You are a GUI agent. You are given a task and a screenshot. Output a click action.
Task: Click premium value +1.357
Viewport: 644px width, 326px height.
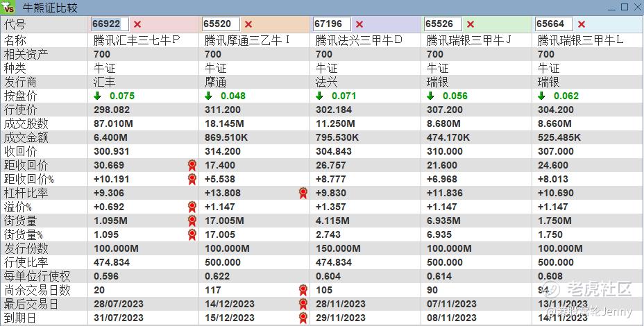[x=330, y=207]
